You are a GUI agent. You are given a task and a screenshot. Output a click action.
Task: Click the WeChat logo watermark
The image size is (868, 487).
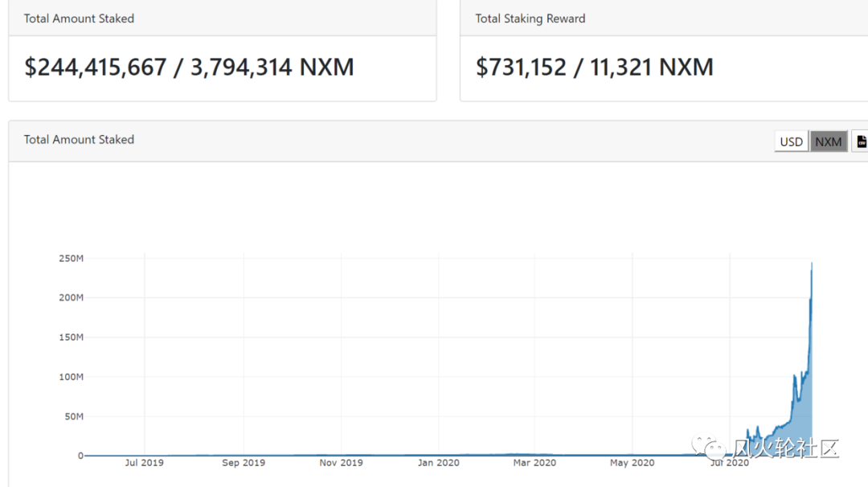(x=710, y=448)
